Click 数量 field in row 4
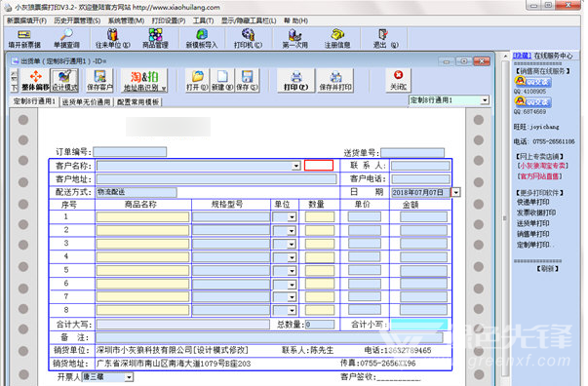Viewport: 588px width, 386px height. click(x=320, y=257)
